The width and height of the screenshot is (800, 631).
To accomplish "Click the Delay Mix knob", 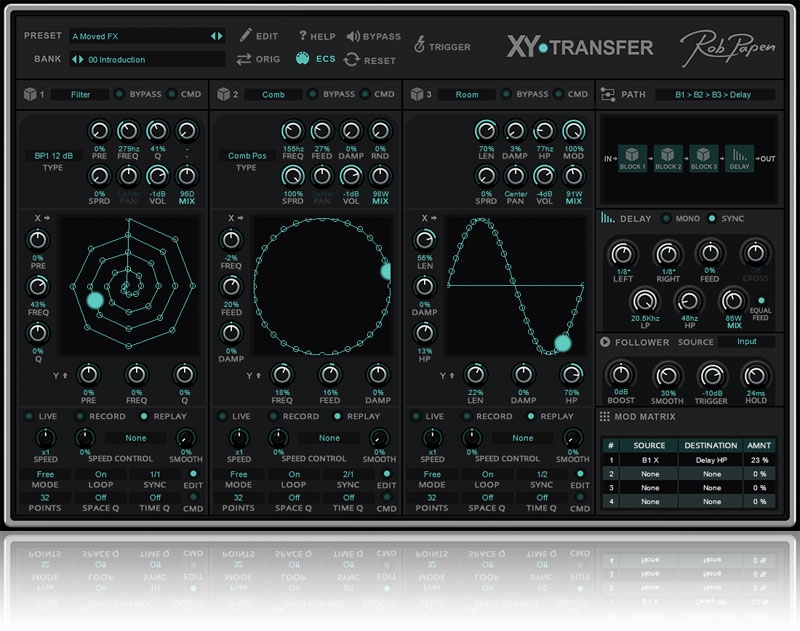I will (x=732, y=301).
